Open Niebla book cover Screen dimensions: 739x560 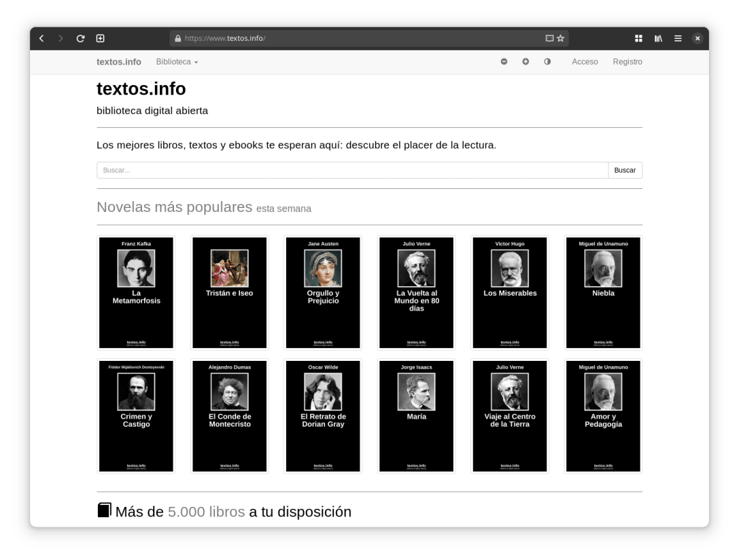[x=603, y=292]
